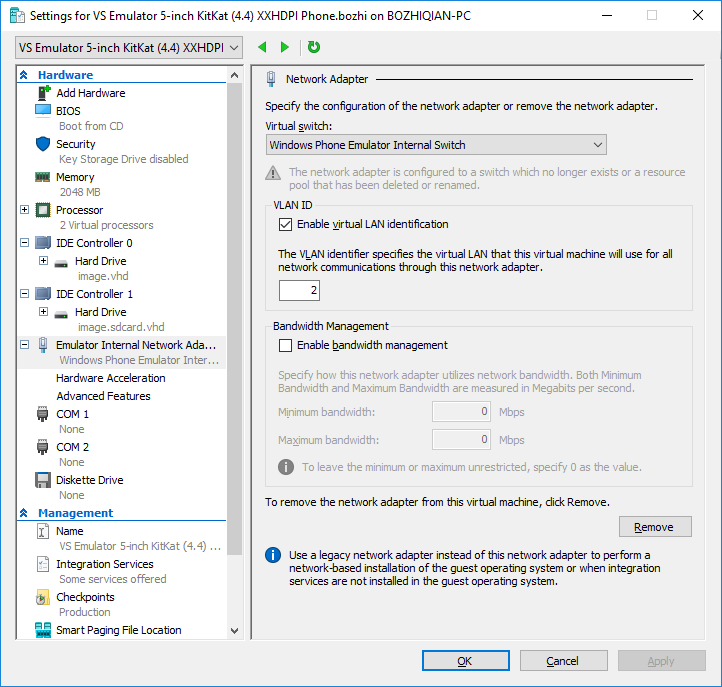Screen dimensions: 722x687
Task: Click the Apply button
Action: [x=661, y=661]
